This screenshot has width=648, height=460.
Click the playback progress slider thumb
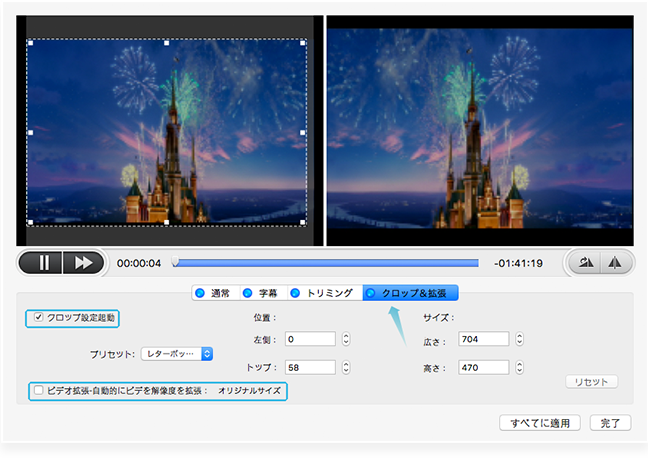176,261
